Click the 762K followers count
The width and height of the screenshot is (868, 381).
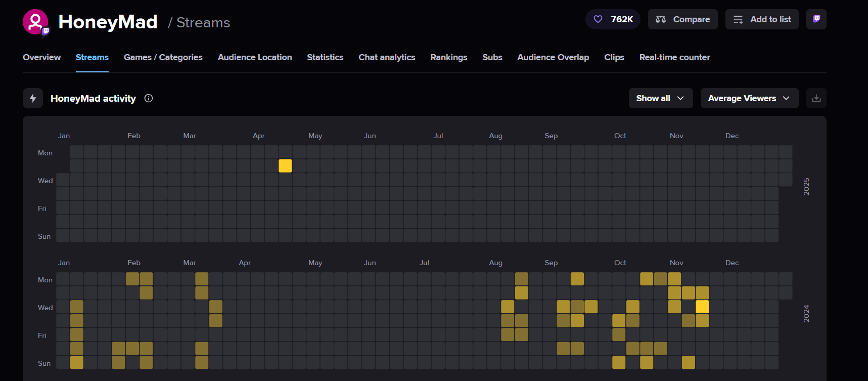tap(622, 19)
